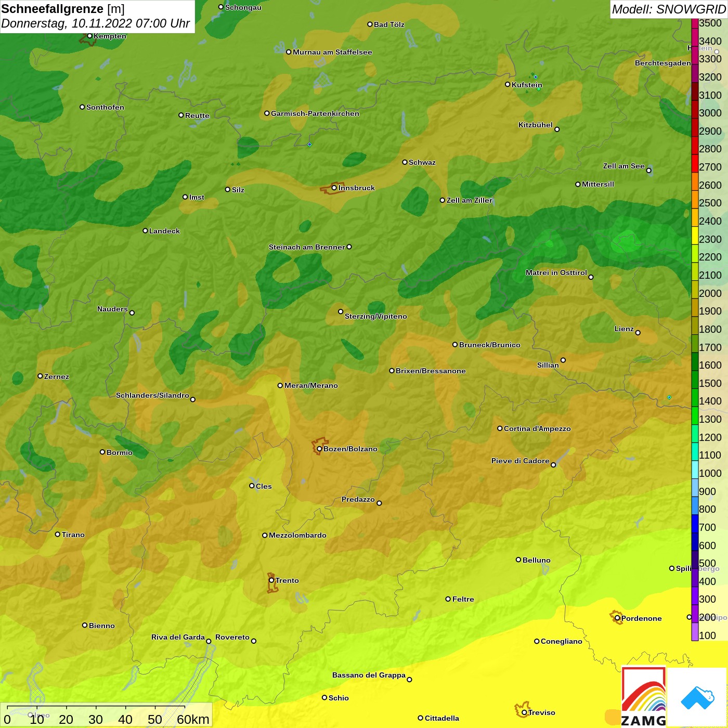Click the Cles label
The height and width of the screenshot is (728, 728).
pos(264,486)
